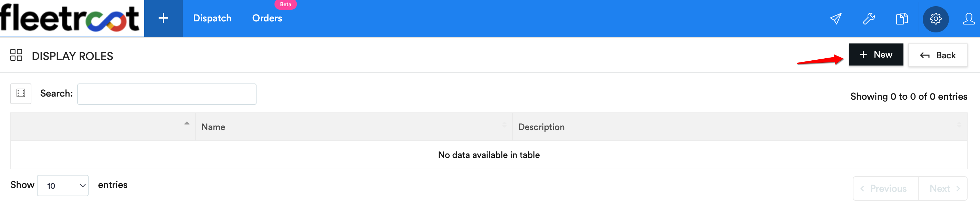Open the wrench tools icon
This screenshot has height=209, width=980.
(869, 19)
